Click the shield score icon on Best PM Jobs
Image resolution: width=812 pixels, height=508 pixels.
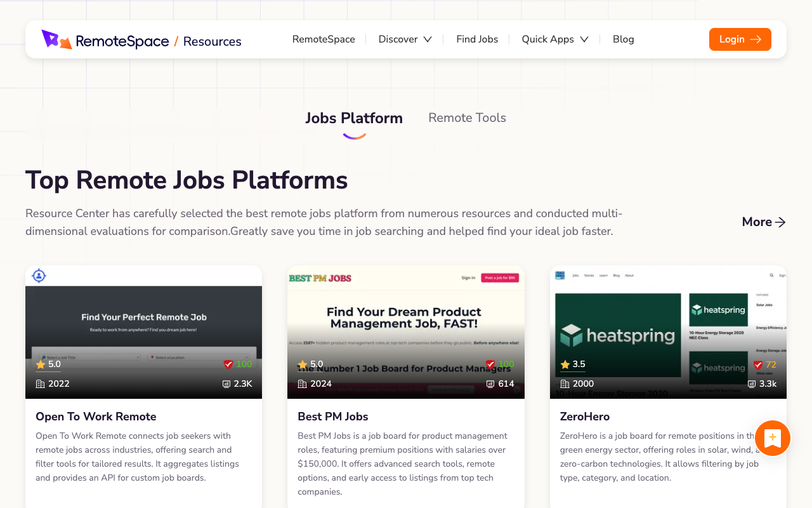click(490, 364)
